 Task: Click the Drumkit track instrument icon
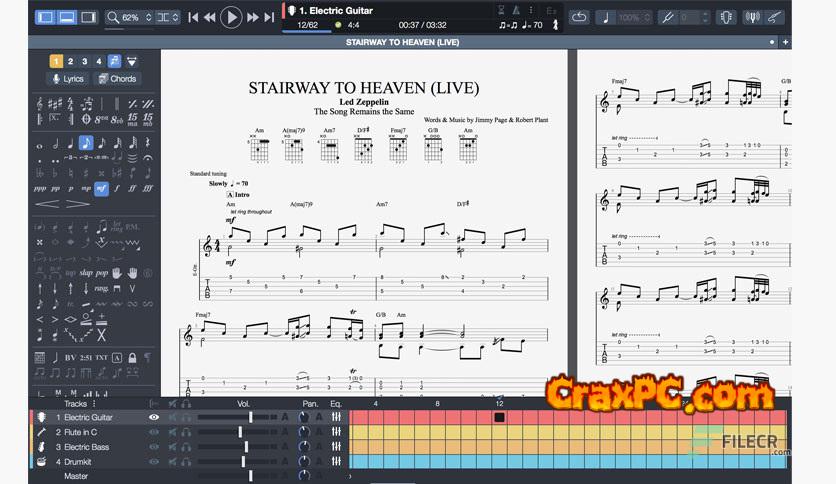tap(42, 461)
